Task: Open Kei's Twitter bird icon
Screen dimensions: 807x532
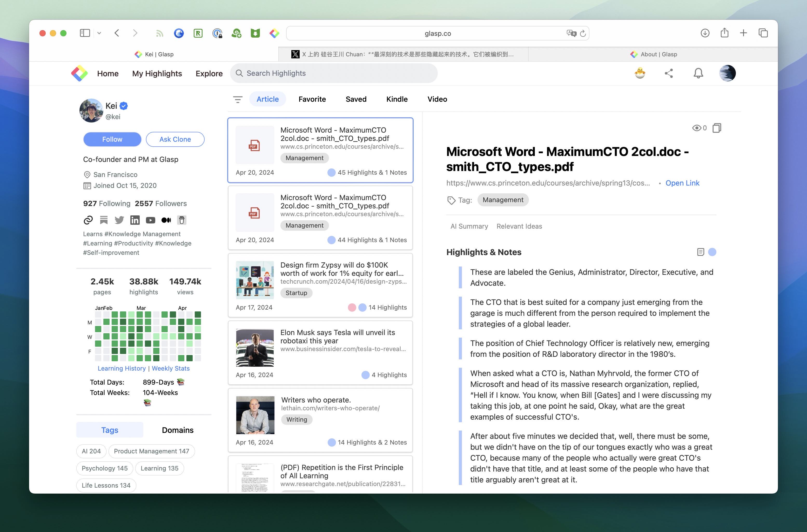Action: [x=119, y=220]
